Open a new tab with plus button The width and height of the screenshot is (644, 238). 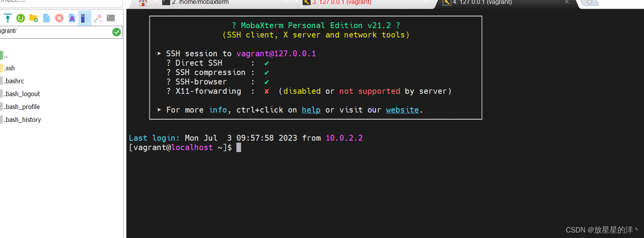pos(589,2)
